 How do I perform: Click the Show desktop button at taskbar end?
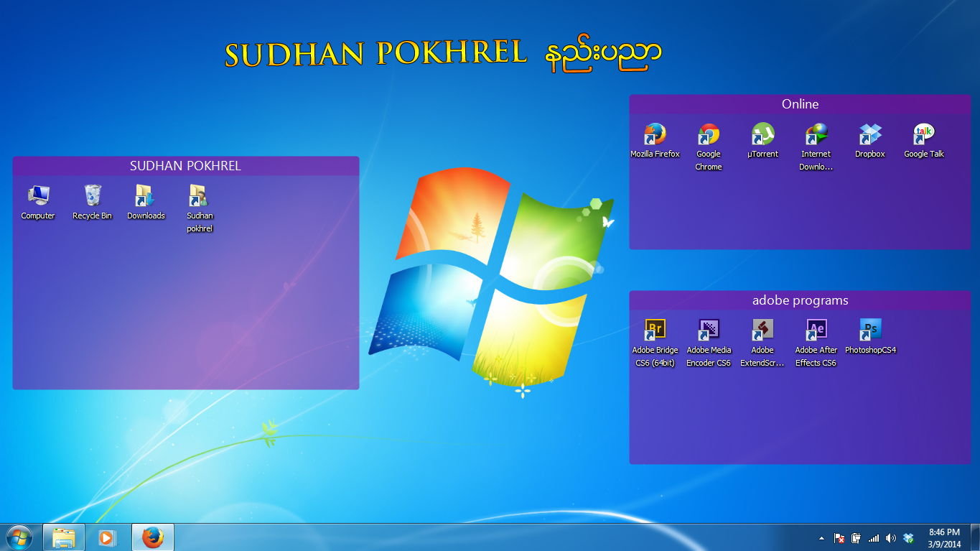click(x=974, y=537)
